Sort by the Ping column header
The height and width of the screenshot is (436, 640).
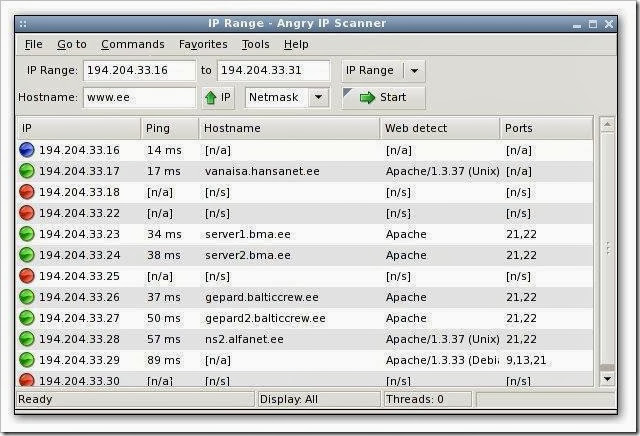tap(170, 128)
